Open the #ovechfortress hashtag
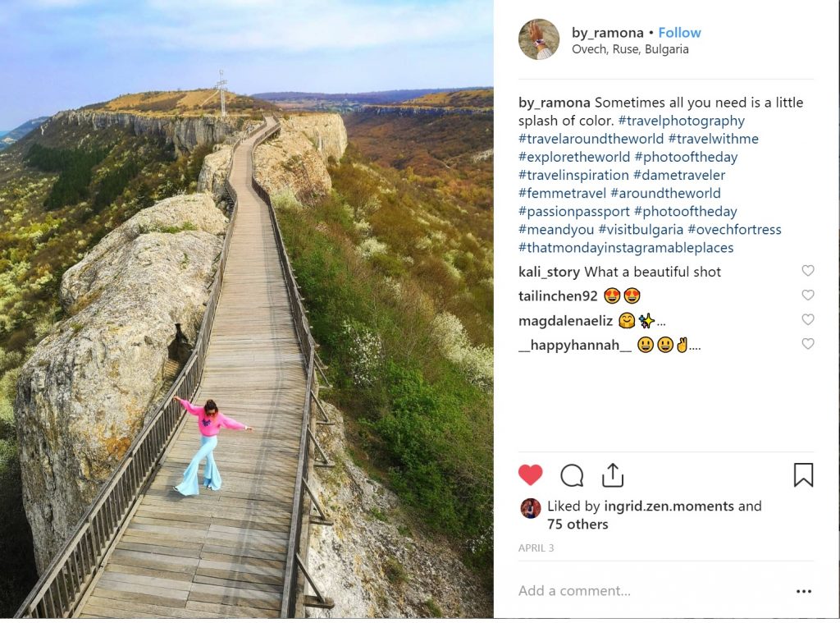The width and height of the screenshot is (840, 623). [734, 230]
